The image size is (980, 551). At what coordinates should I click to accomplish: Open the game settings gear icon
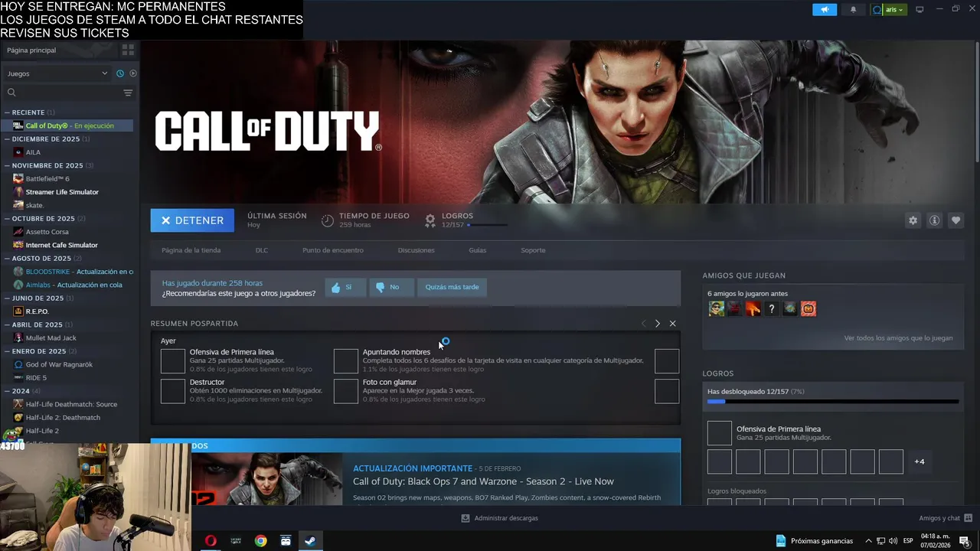pos(913,220)
